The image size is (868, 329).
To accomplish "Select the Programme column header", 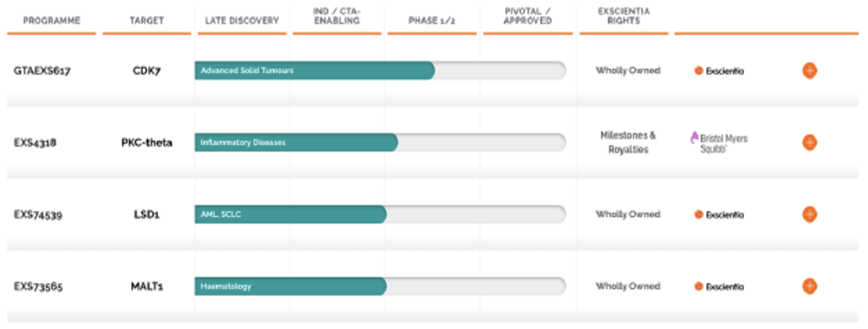I will click(x=51, y=21).
